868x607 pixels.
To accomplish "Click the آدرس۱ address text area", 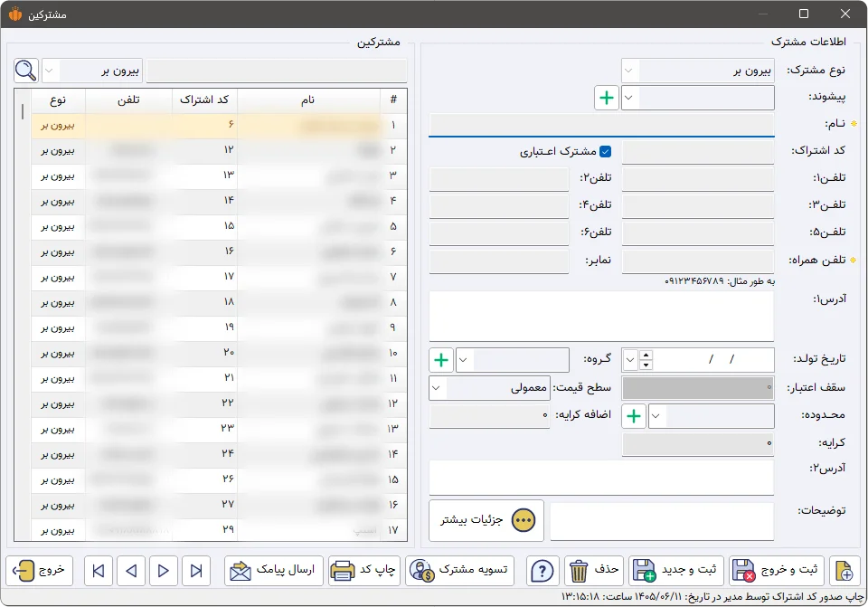I will 601,316.
